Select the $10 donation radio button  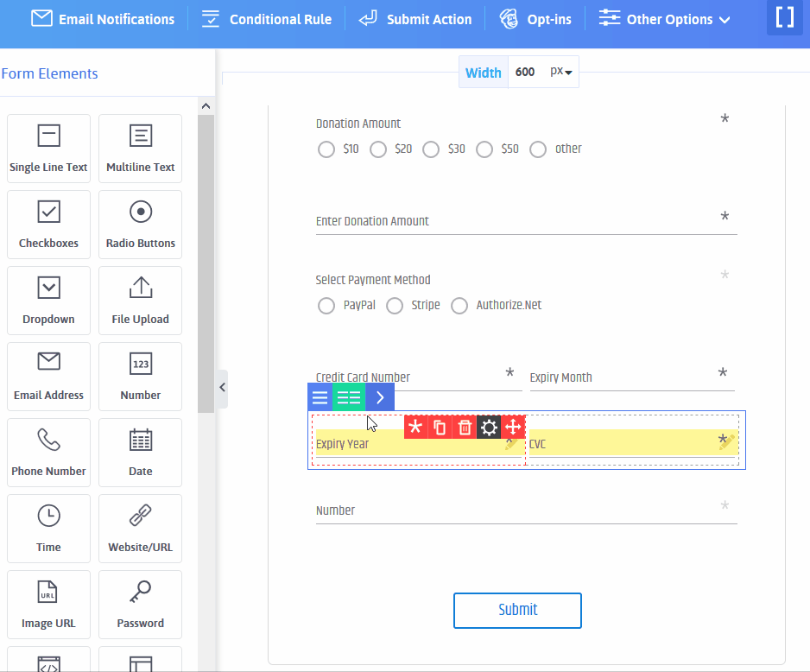[x=326, y=149]
